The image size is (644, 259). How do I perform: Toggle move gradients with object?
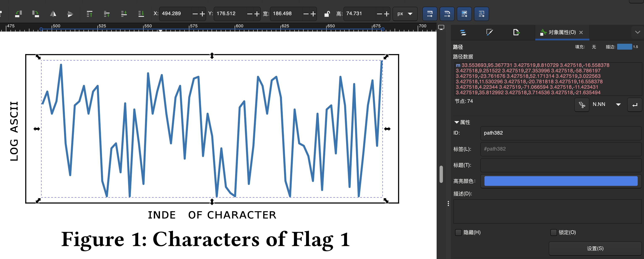[x=464, y=14]
